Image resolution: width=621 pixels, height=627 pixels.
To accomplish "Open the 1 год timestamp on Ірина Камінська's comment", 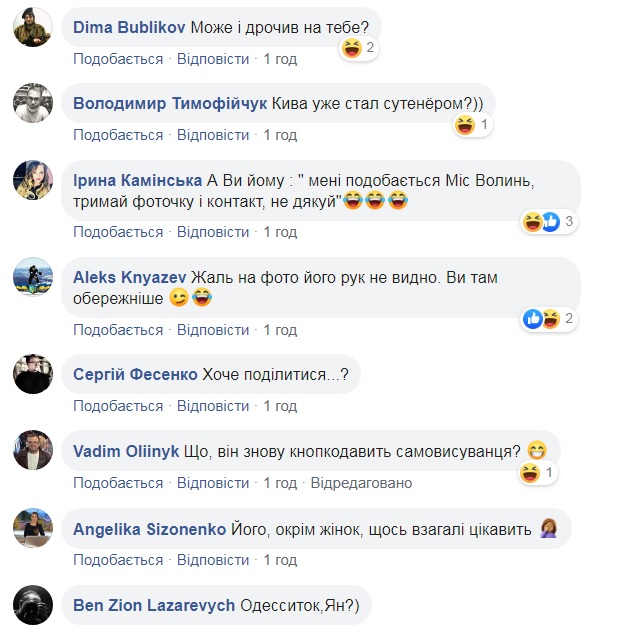I will [280, 232].
